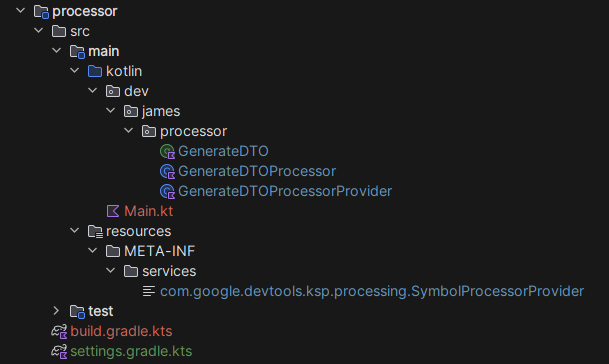The height and width of the screenshot is (364, 609).
Task: Click the GenerateDTO annotation class icon
Action: 167,152
